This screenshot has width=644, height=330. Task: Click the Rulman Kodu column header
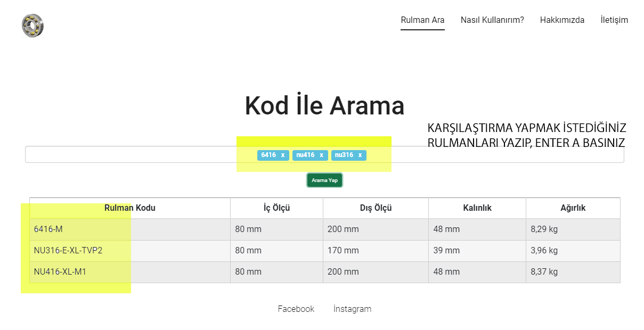(x=130, y=208)
